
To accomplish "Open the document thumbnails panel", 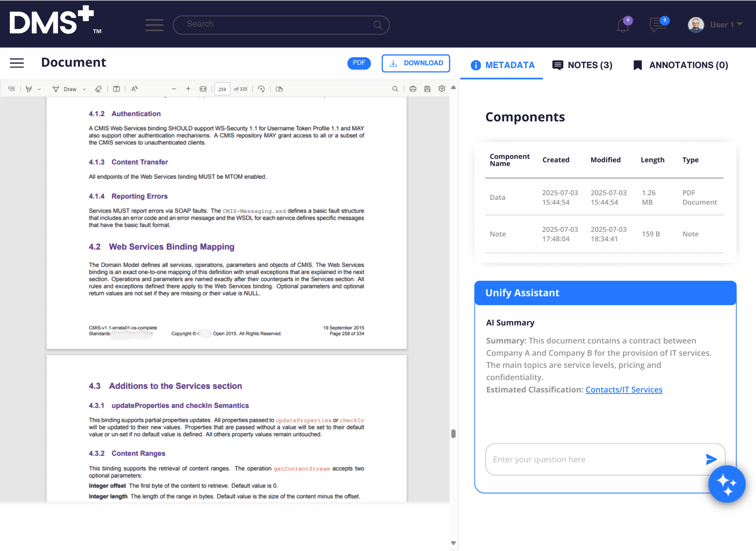I will click(11, 89).
